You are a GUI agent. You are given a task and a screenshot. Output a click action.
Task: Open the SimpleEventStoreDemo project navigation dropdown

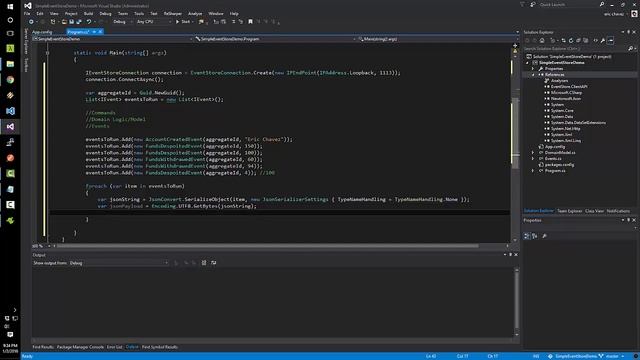[x=113, y=39]
